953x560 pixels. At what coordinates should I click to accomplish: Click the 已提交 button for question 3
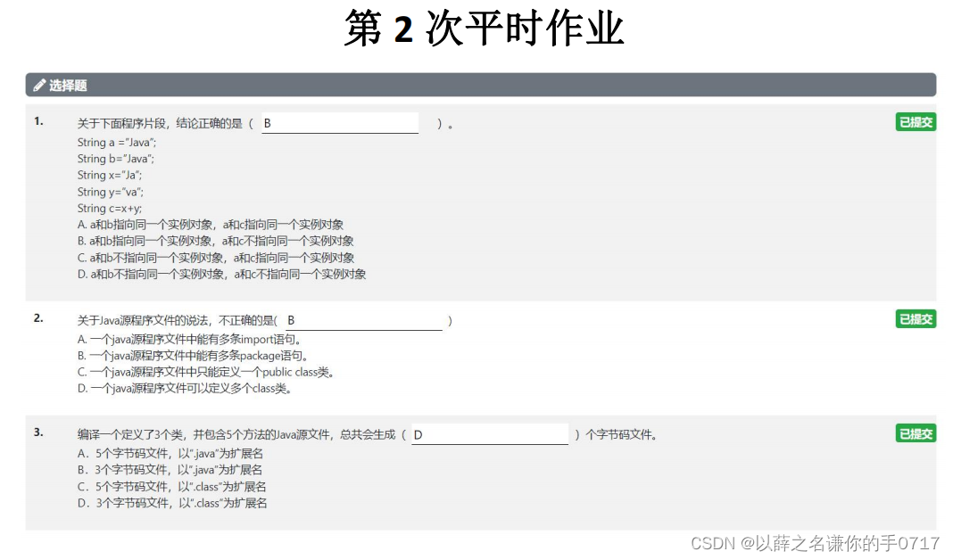click(916, 433)
